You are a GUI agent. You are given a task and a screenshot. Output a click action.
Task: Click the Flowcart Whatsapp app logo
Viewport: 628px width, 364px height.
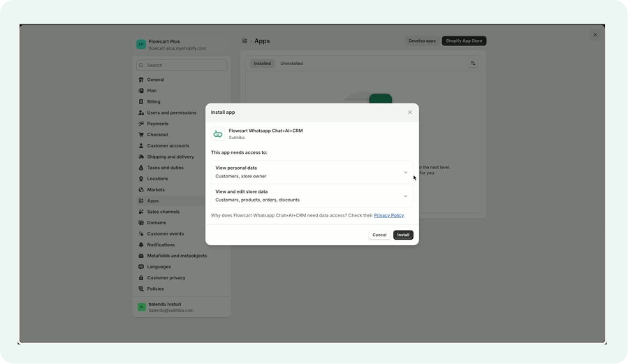pyautogui.click(x=218, y=133)
